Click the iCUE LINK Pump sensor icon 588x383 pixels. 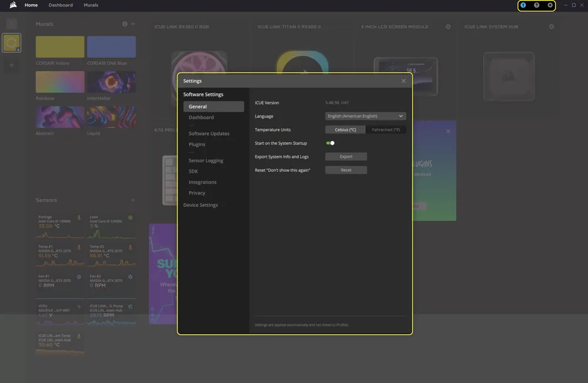click(130, 307)
